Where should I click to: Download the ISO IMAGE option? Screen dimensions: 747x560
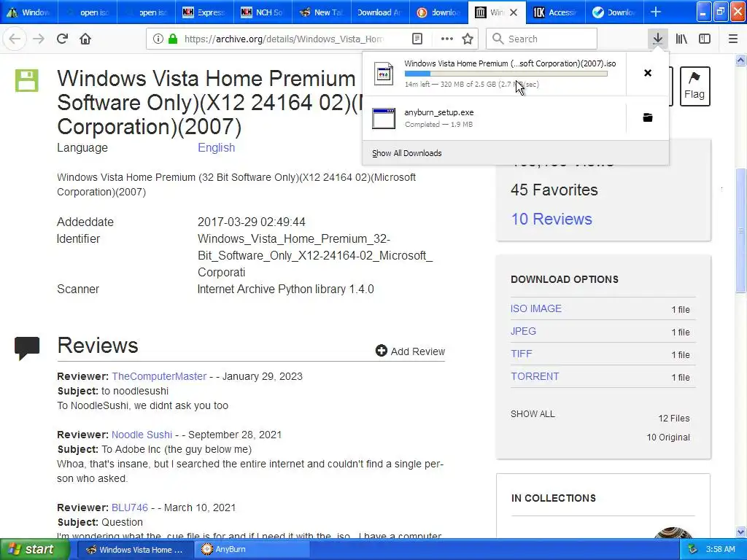[x=536, y=308]
